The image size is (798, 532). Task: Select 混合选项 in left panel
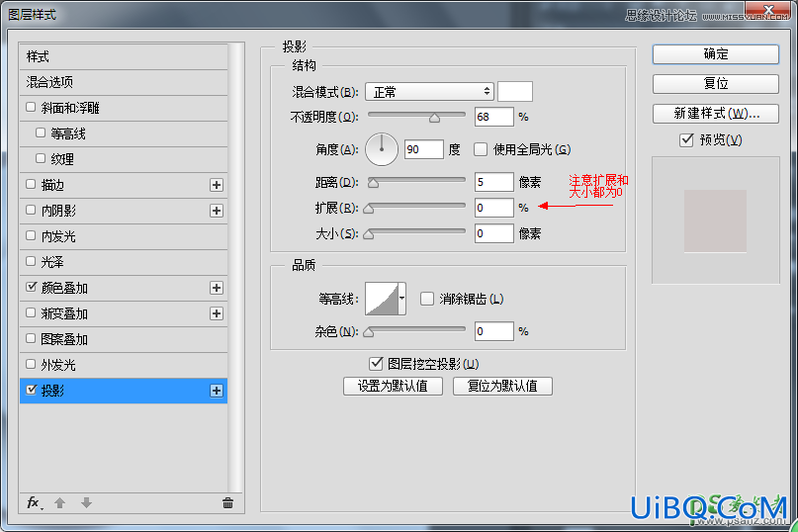pos(124,82)
